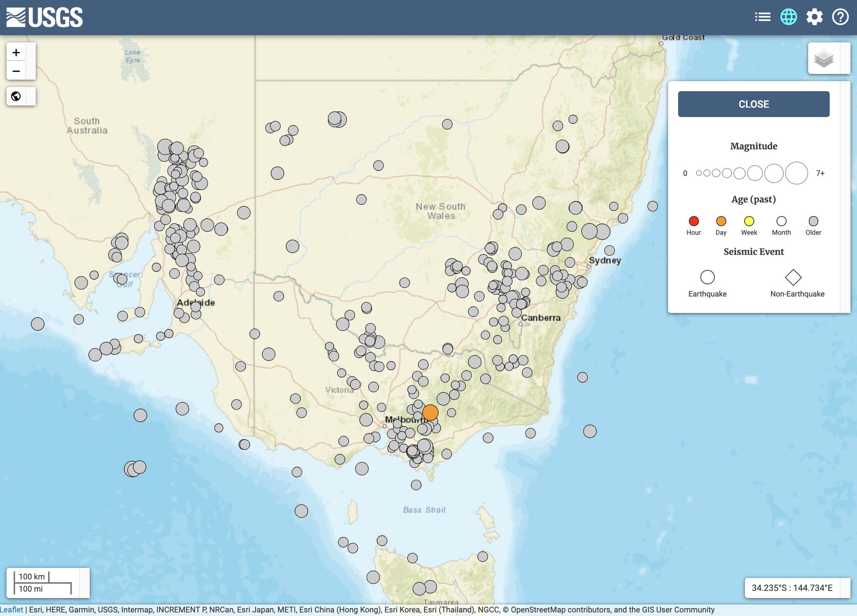Click the yellow Week age swatch

[x=749, y=221]
